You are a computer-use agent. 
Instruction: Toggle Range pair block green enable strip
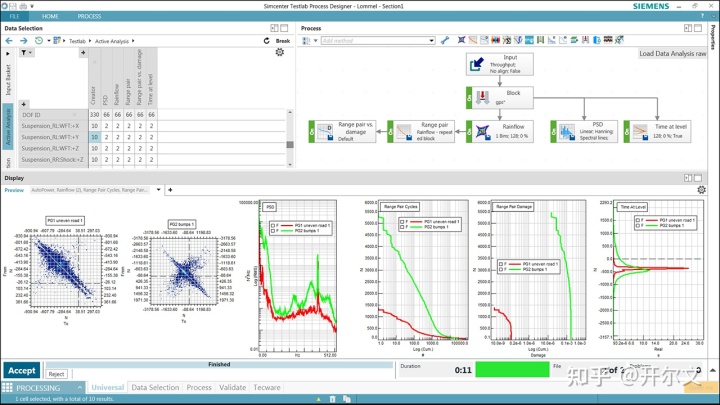point(390,131)
